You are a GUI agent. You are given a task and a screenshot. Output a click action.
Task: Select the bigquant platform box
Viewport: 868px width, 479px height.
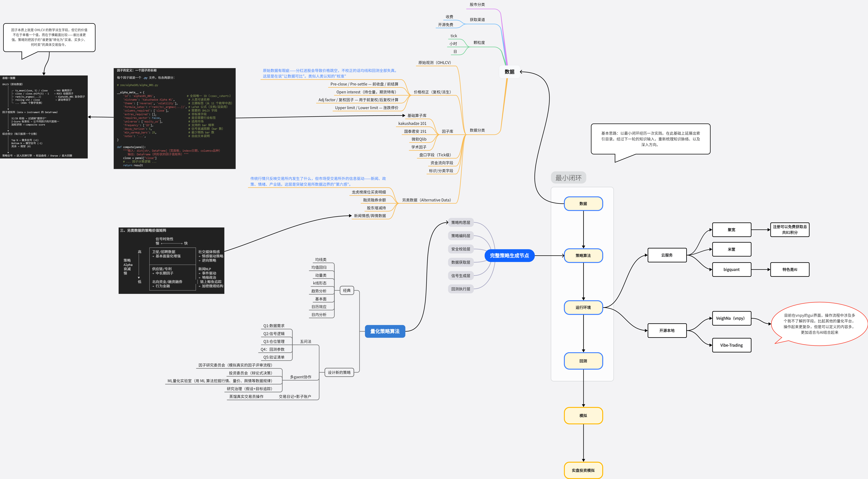(732, 270)
